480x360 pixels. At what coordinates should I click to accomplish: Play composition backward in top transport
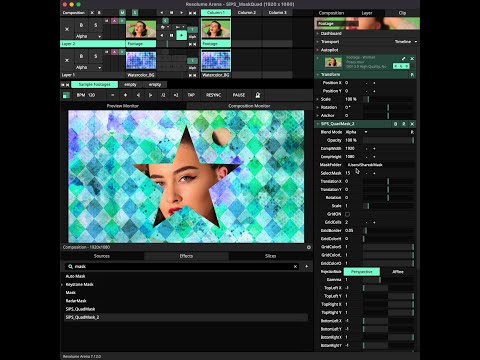click(x=162, y=13)
